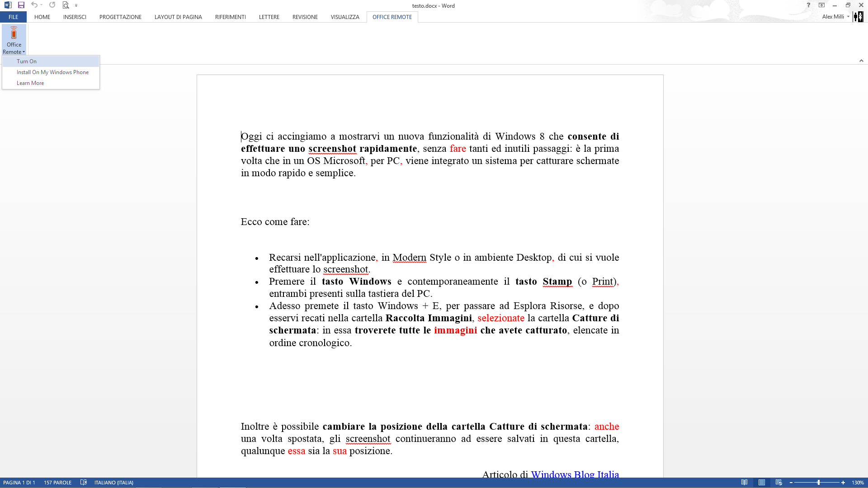Click the proofing errors icon in status bar

[83, 483]
